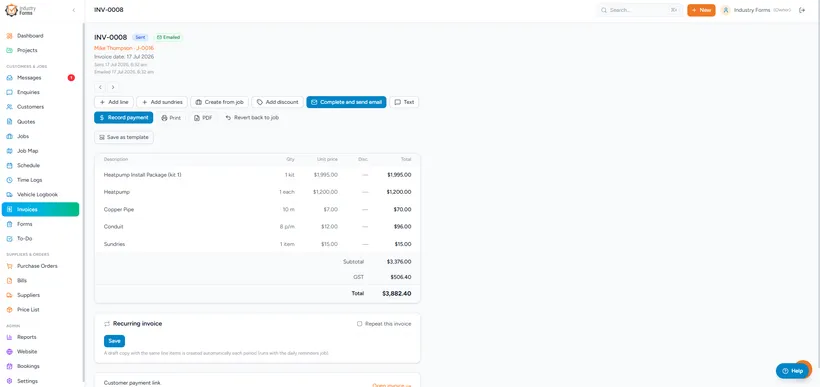Click the Industry Forms logo
This screenshot has width=820, height=387.
[19, 10]
